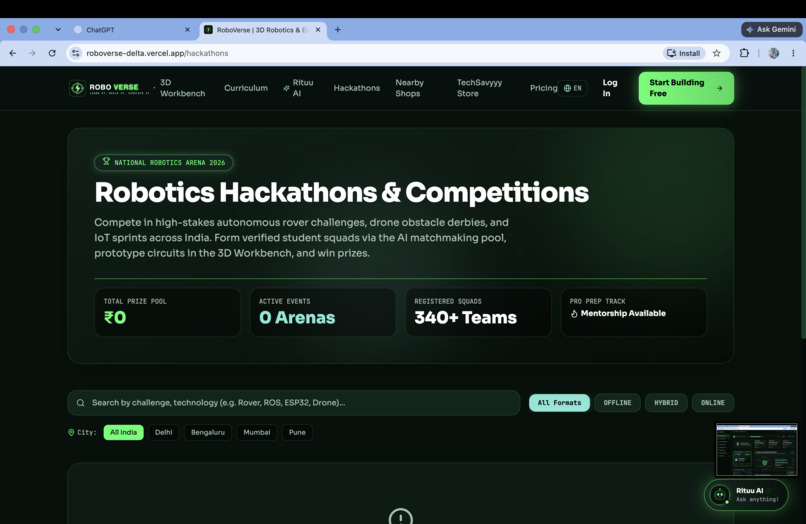Filter events by ONLINE format
This screenshot has width=806, height=524.
[713, 403]
